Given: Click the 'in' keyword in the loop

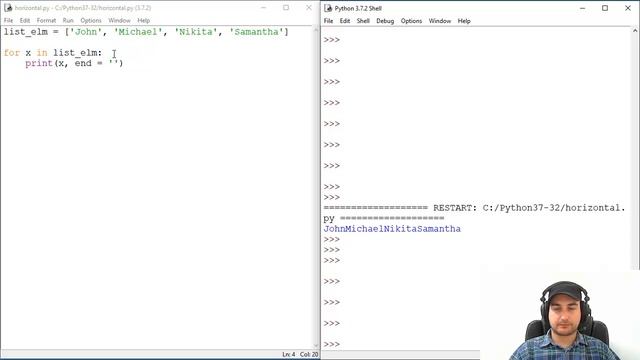Looking at the screenshot, I should 42,53.
